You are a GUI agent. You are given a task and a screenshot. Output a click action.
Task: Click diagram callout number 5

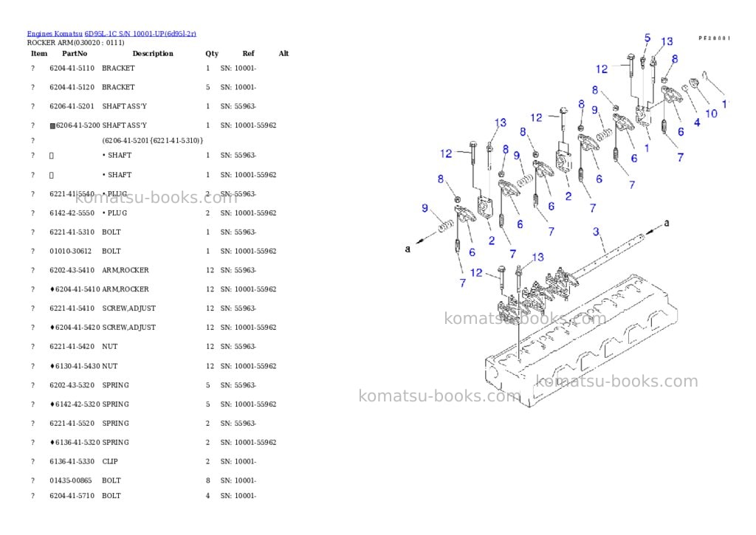click(x=647, y=38)
